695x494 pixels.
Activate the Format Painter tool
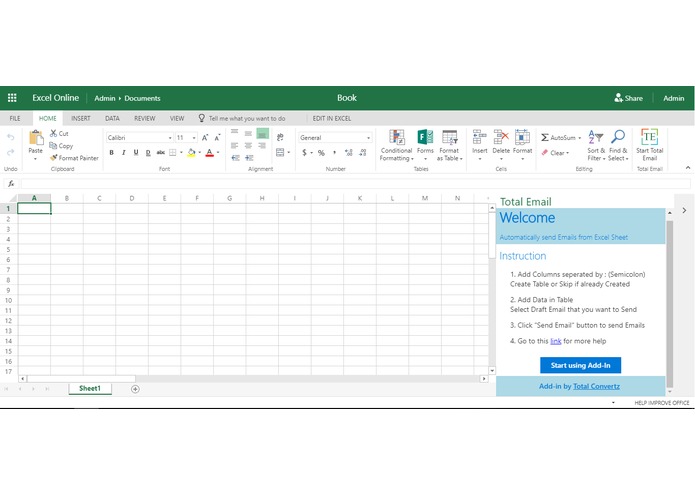coord(74,158)
